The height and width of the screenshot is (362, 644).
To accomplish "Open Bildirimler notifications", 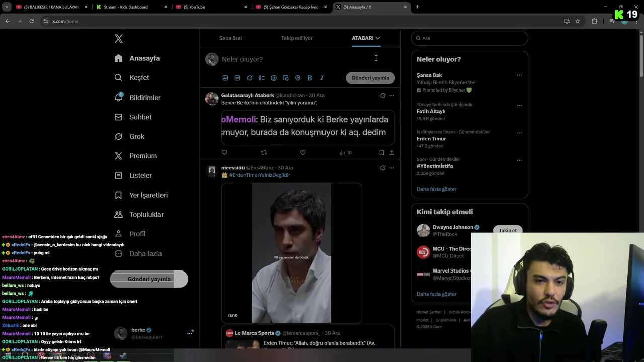I will click(138, 98).
